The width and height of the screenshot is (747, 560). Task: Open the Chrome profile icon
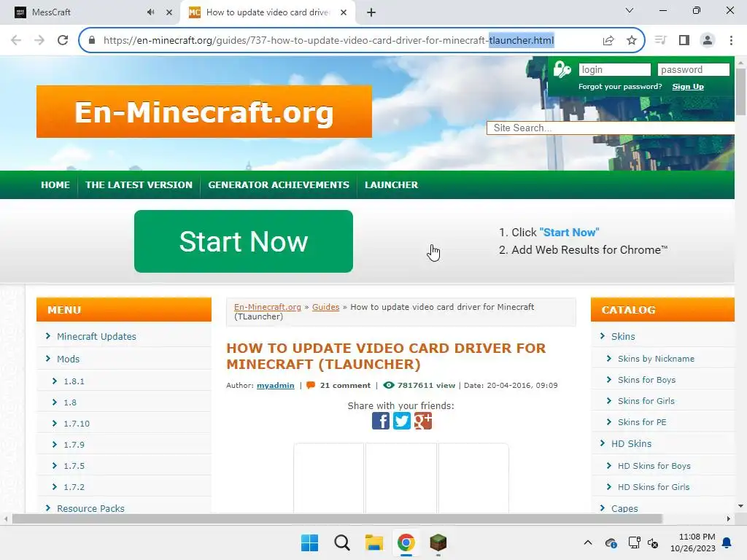point(708,40)
